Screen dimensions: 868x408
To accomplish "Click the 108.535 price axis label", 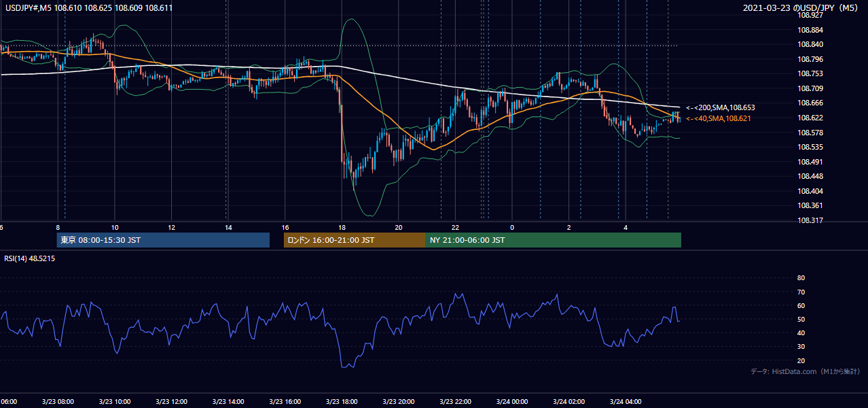I will click(x=810, y=147).
